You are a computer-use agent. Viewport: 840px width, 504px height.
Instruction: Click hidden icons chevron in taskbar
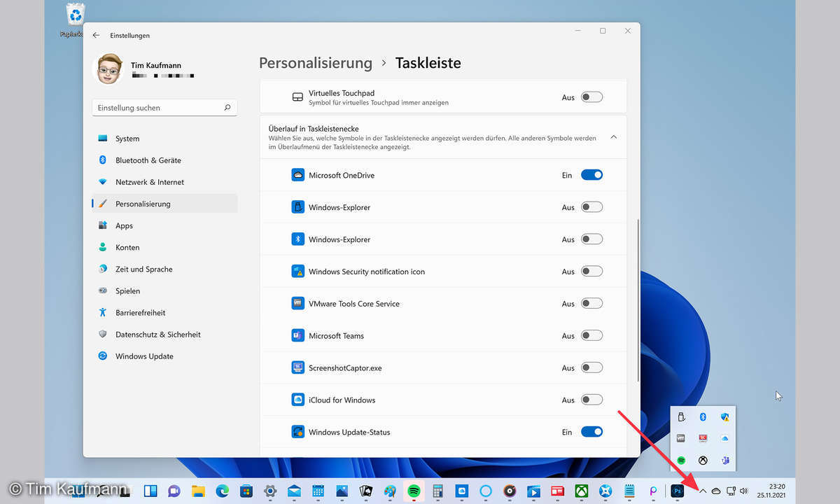tap(703, 491)
